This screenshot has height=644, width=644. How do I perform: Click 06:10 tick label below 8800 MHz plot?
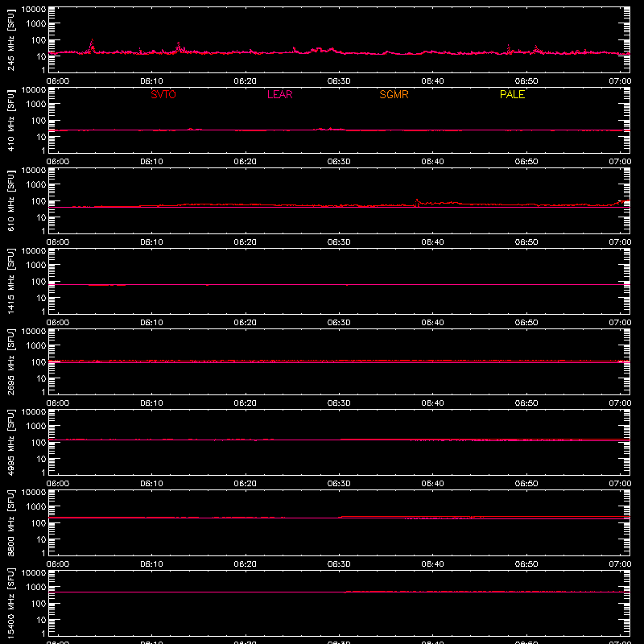[151, 564]
